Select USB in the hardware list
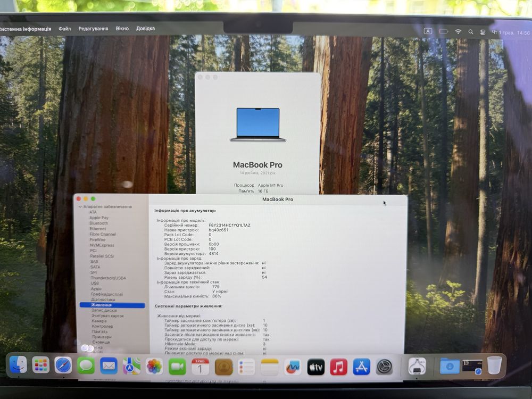The width and height of the screenshot is (532, 399). click(x=95, y=283)
